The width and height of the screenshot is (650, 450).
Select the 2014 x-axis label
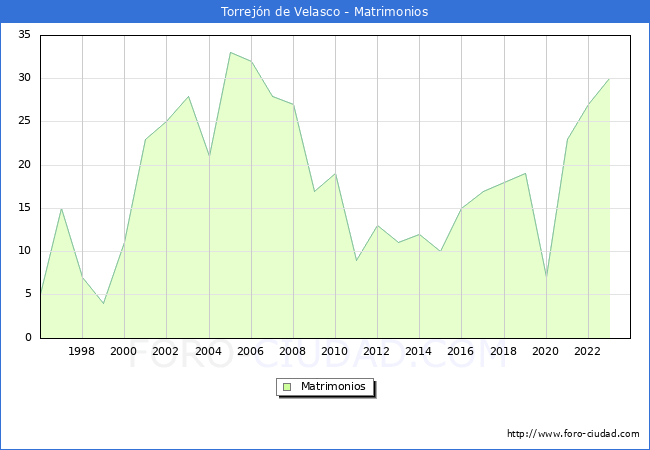(419, 351)
